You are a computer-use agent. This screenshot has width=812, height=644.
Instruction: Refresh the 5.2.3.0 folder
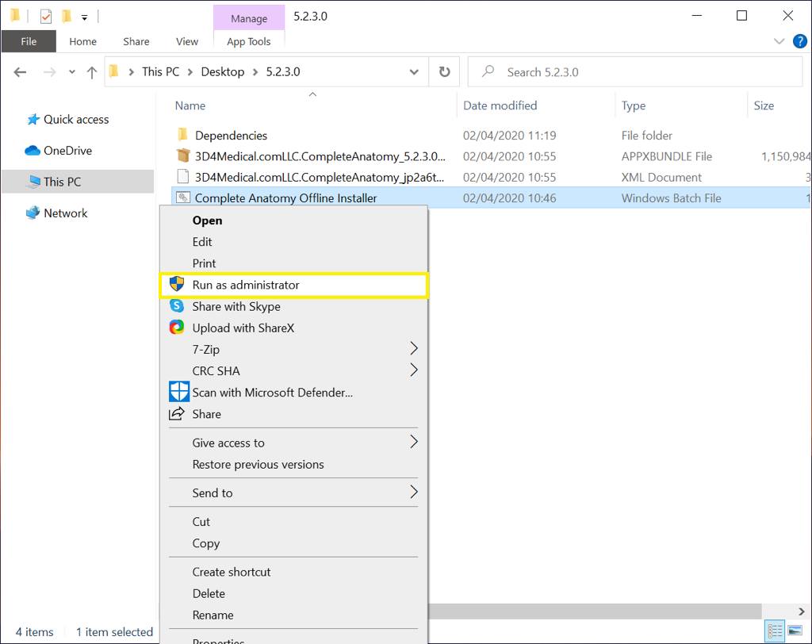[444, 72]
